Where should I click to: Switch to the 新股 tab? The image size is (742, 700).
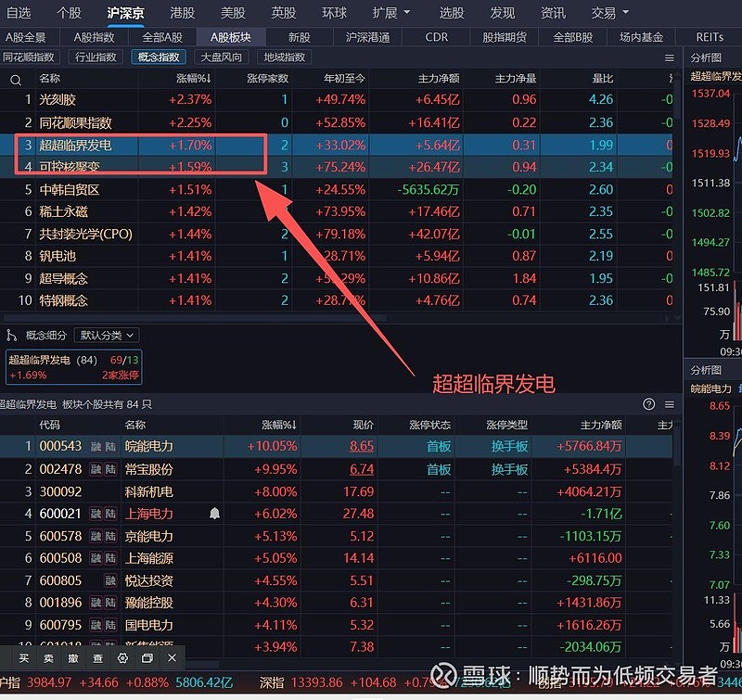pos(297,37)
